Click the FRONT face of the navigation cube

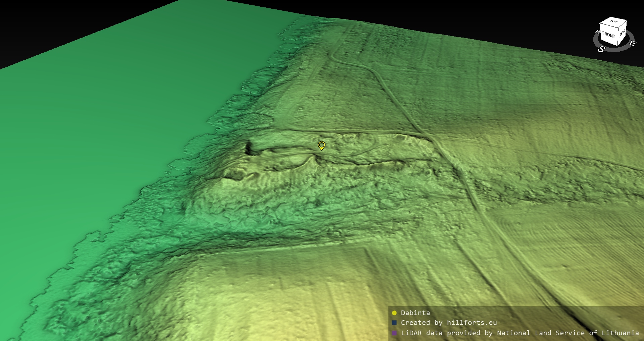click(x=608, y=35)
